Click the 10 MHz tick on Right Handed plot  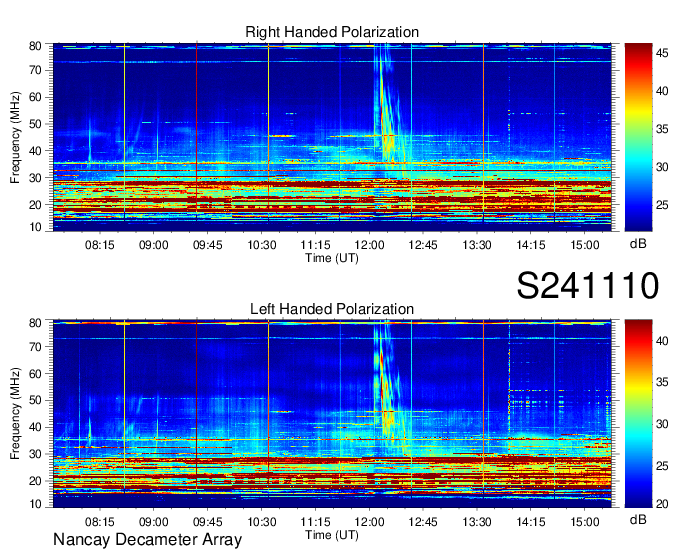coord(35,227)
